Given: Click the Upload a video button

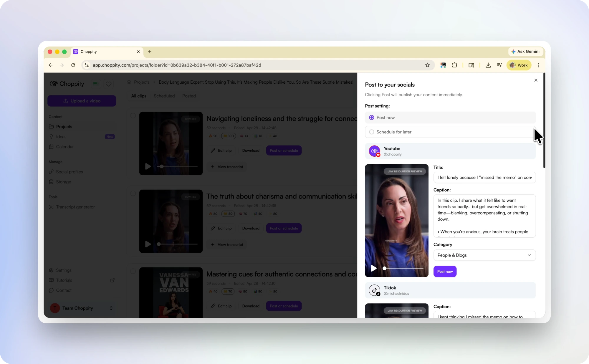Looking at the screenshot, I should 82,101.
